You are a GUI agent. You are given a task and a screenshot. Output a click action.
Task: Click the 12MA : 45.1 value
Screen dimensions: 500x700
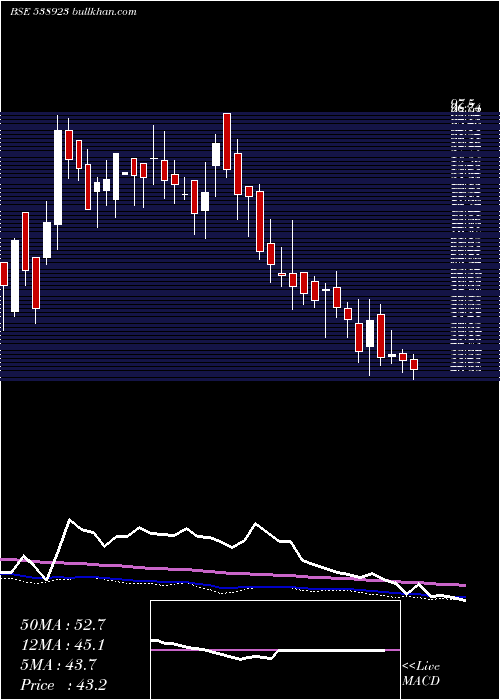point(62,645)
